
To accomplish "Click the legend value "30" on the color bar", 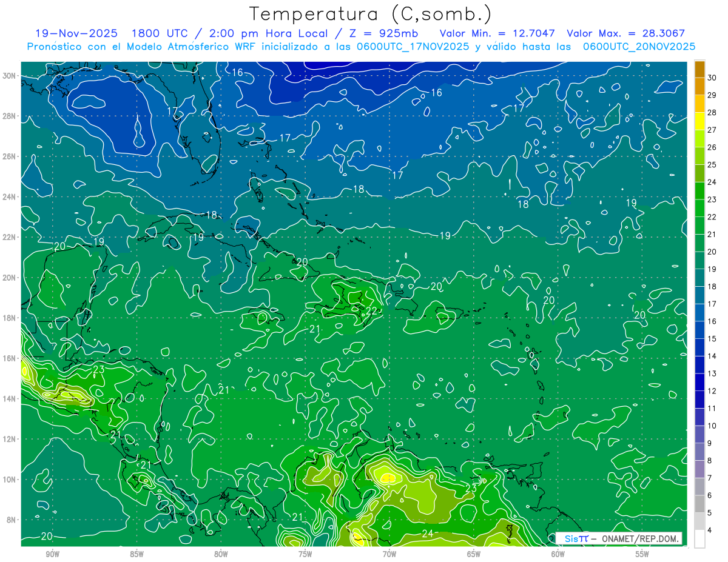I will pos(712,78).
